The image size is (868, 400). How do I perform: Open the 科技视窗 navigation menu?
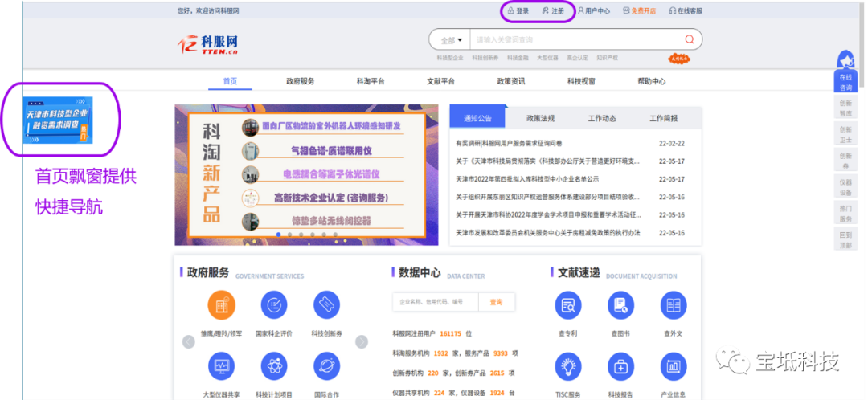click(581, 81)
